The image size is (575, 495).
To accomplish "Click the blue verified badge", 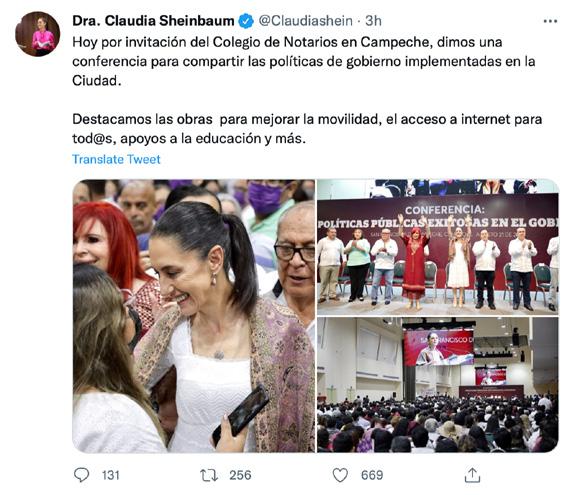I will (x=246, y=21).
